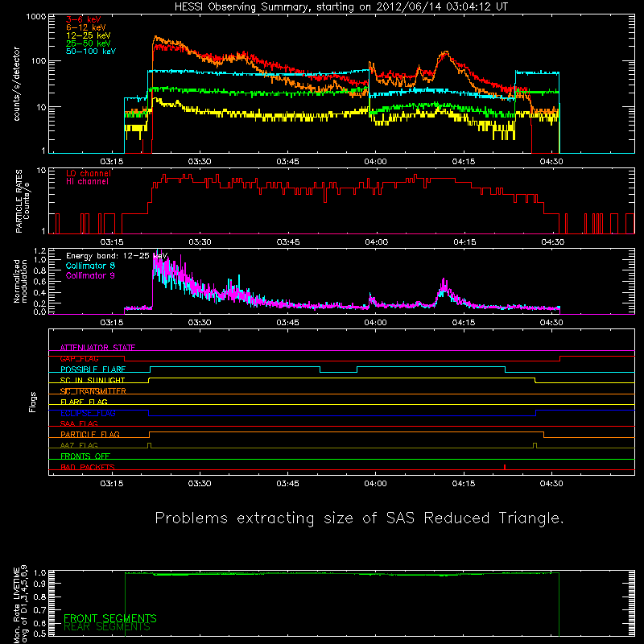Click the 'Mon. Rate LIVETIME' axis label
644x644 pixels.
[x=16, y=605]
